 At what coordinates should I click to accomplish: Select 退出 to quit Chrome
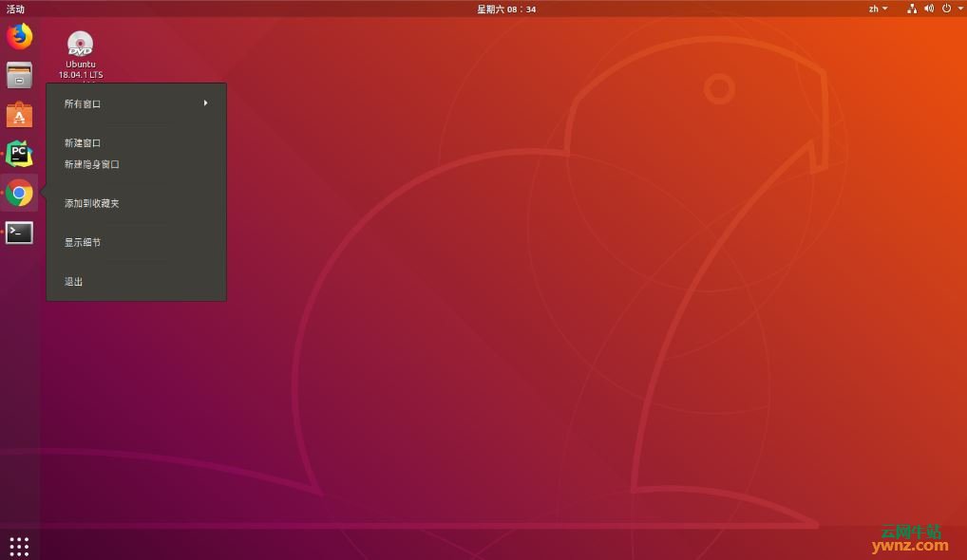136,282
